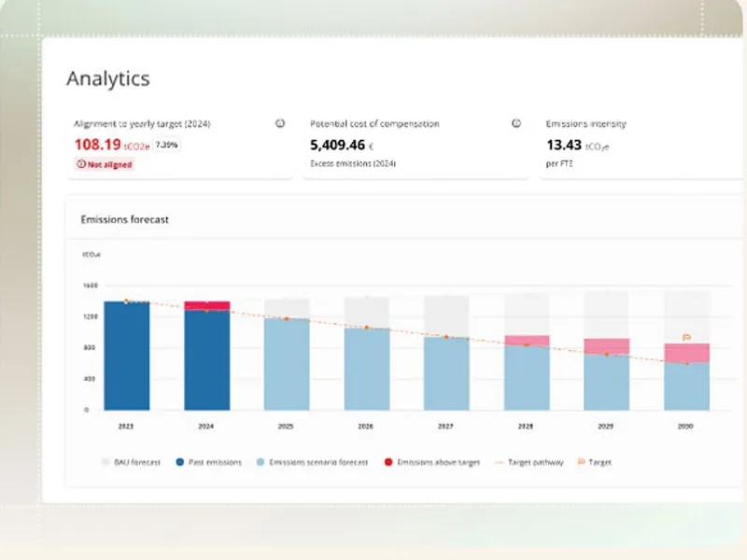The image size is (747, 560).
Task: Click the Not aligned status badge
Action: (104, 164)
